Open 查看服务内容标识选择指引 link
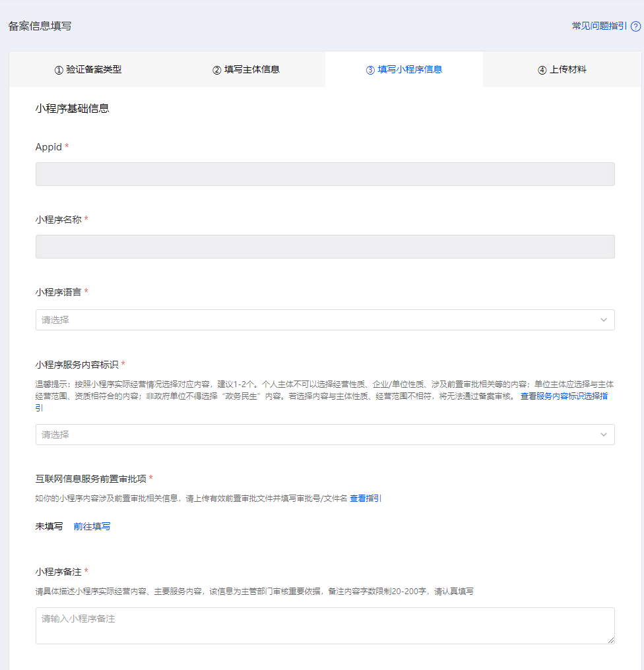This screenshot has width=644, height=670. coord(564,396)
